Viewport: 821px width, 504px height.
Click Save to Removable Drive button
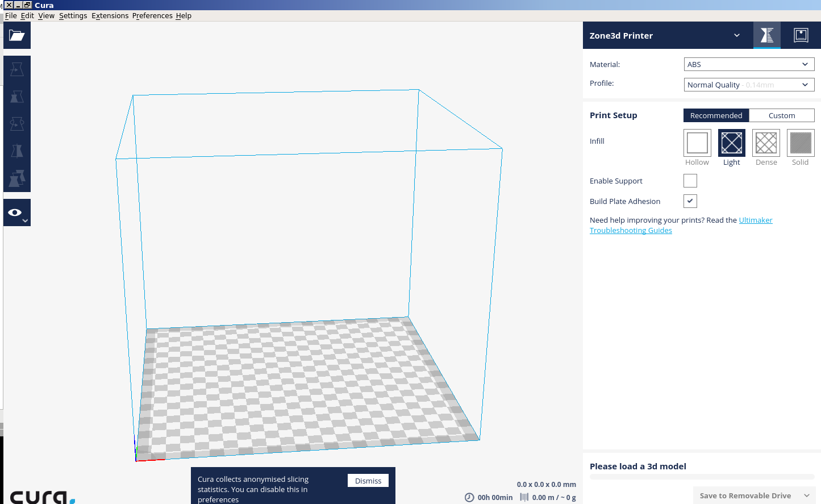tap(745, 495)
